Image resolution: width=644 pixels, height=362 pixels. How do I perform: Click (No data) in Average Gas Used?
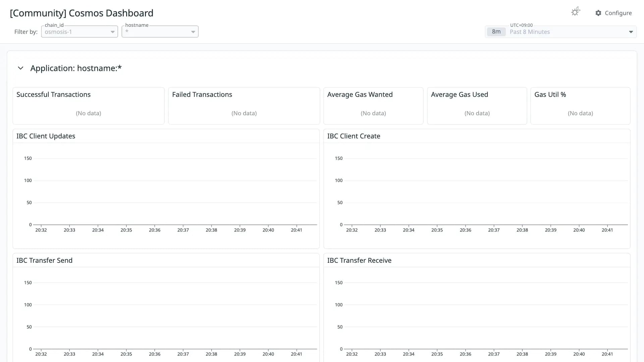coord(477,113)
